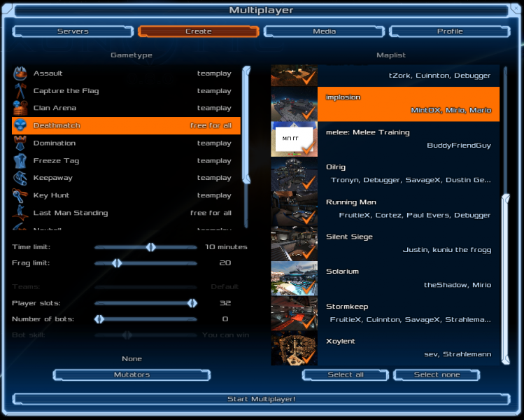The image size is (524, 420).
Task: Toggle the implosion map checkmark
Action: pos(309,113)
